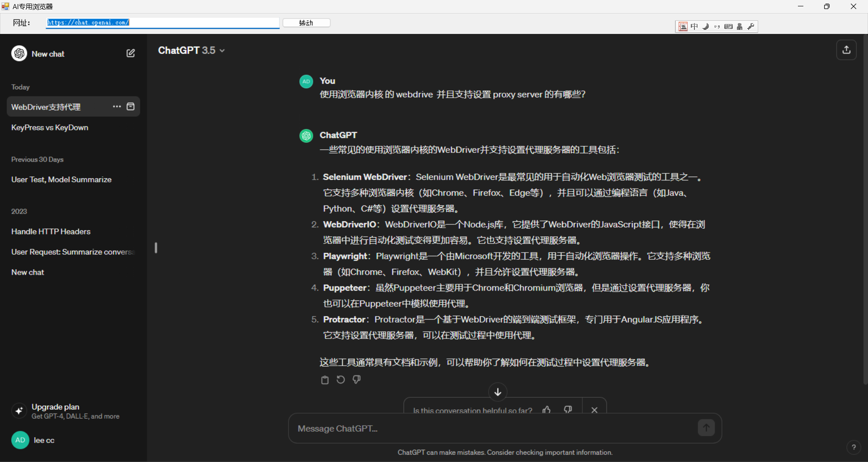Click the URL address field

[x=163, y=23]
